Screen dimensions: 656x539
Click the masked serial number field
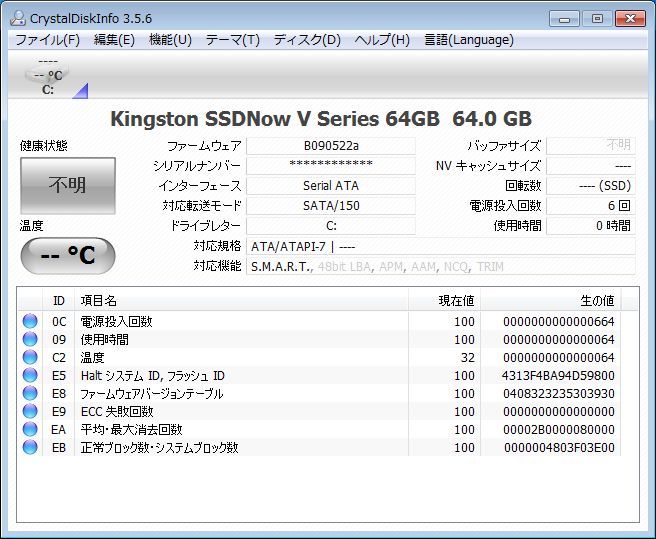tap(331, 166)
